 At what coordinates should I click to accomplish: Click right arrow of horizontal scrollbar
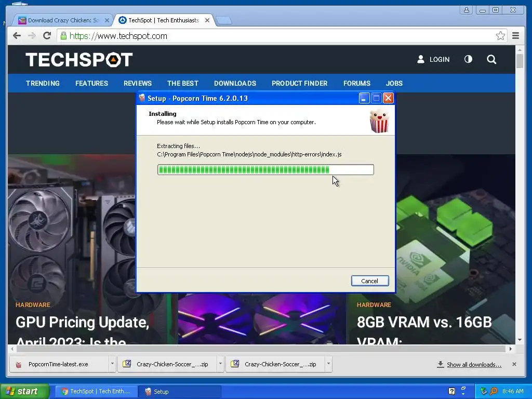pos(510,349)
